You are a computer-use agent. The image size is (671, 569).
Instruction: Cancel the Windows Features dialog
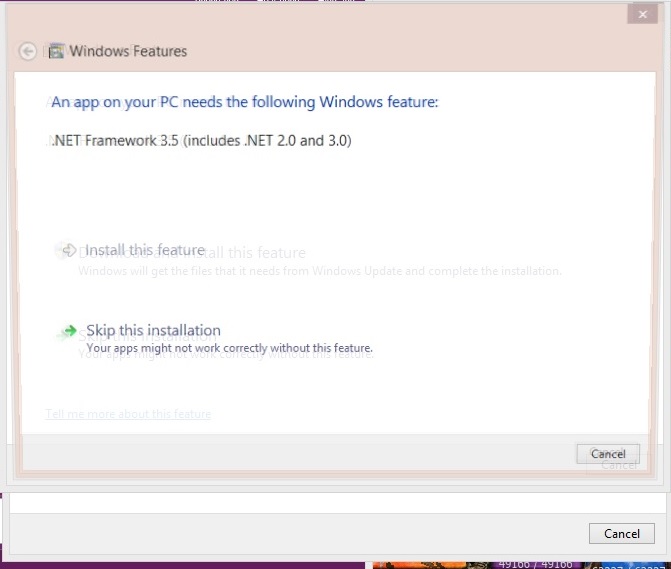608,453
